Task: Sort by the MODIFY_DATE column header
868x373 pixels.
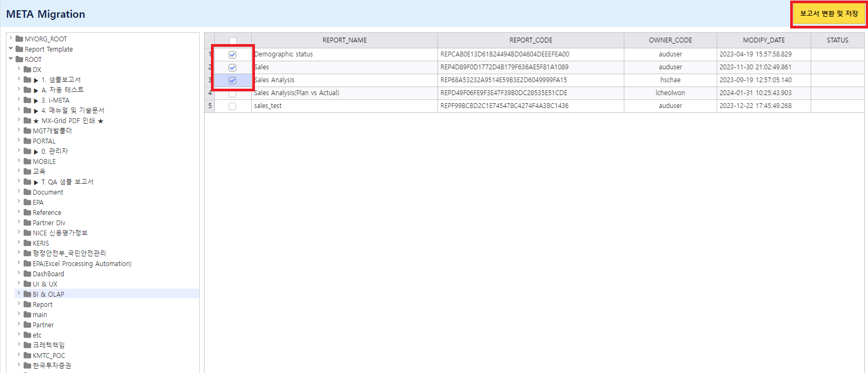Action: click(763, 40)
